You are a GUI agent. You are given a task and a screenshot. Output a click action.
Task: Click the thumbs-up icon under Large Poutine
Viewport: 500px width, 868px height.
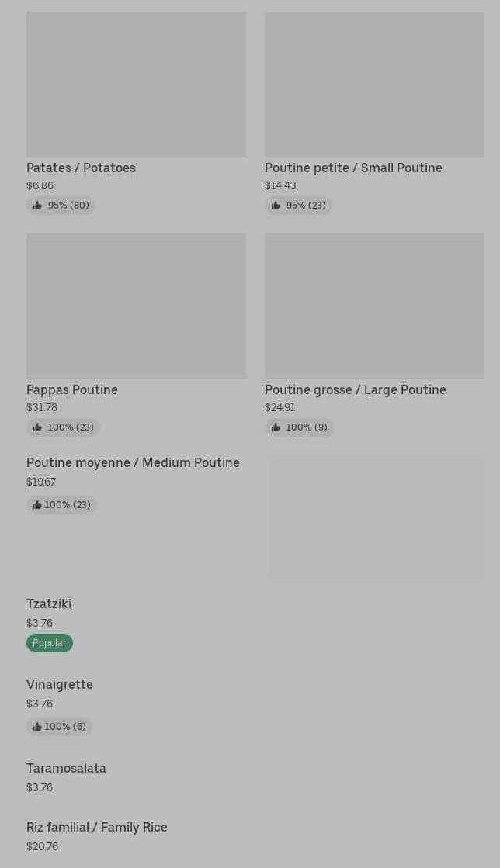276,427
